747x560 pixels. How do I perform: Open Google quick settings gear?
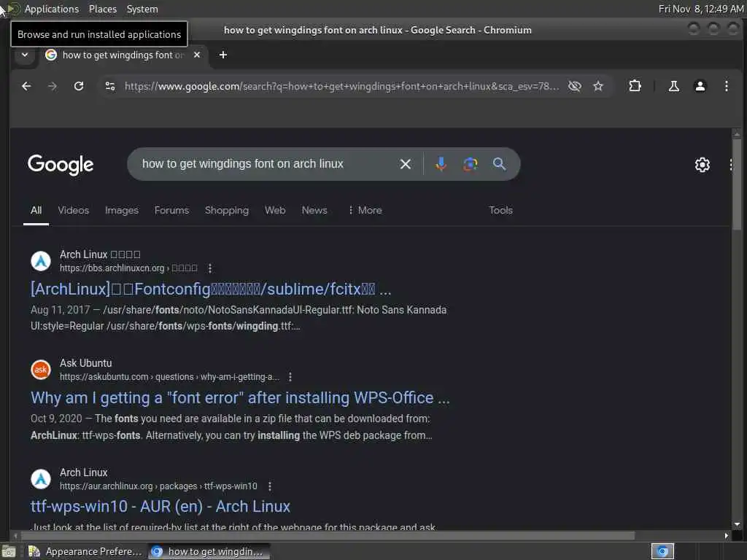[x=703, y=165]
